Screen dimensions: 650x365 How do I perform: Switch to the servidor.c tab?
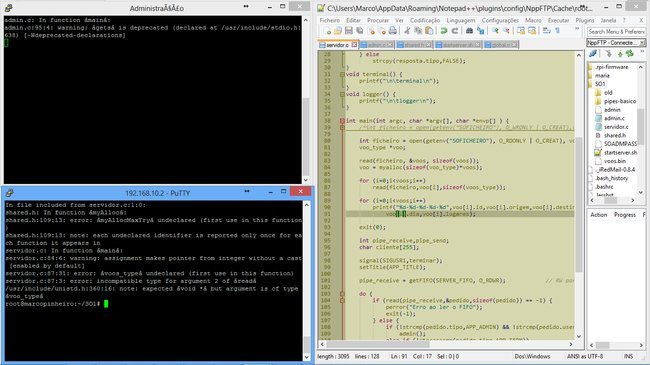click(x=337, y=45)
